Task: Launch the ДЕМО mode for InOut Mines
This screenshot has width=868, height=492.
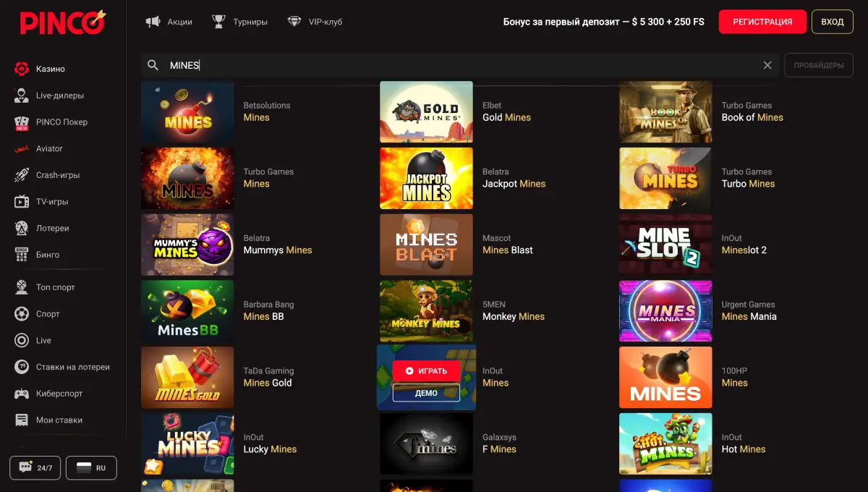Action: pos(426,393)
